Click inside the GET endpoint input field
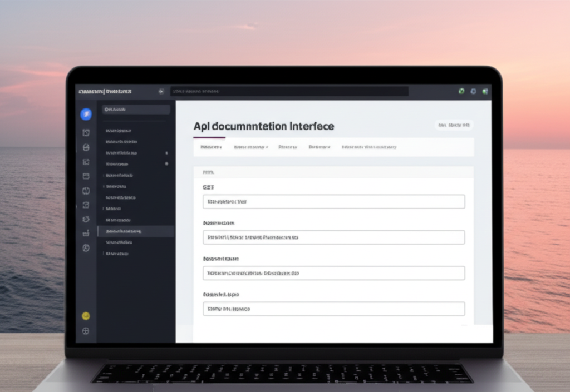The height and width of the screenshot is (392, 570). [333, 201]
